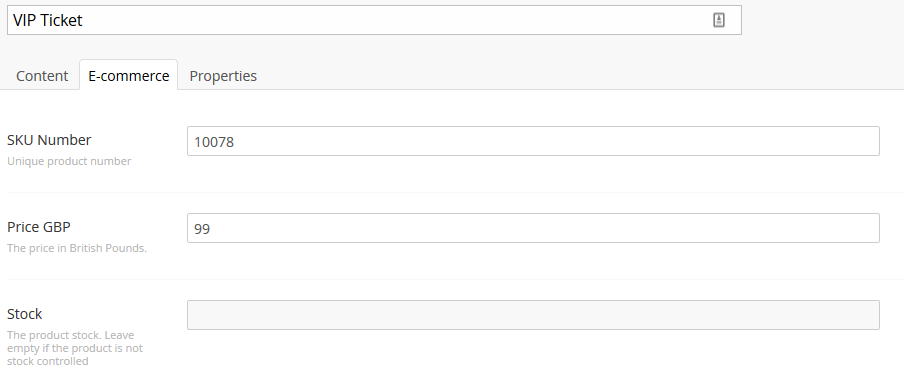Click the contact-card icon in name field
The height and width of the screenshot is (371, 904).
point(718,20)
